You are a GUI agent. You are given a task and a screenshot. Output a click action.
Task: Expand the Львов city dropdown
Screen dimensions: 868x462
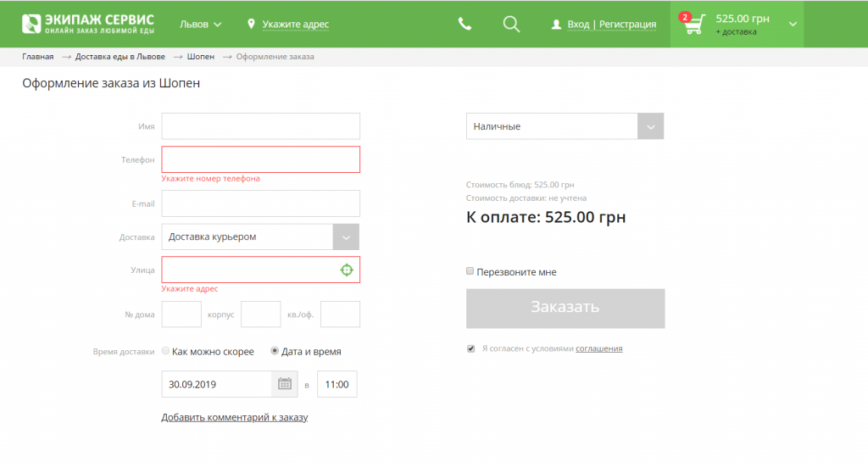(x=200, y=25)
